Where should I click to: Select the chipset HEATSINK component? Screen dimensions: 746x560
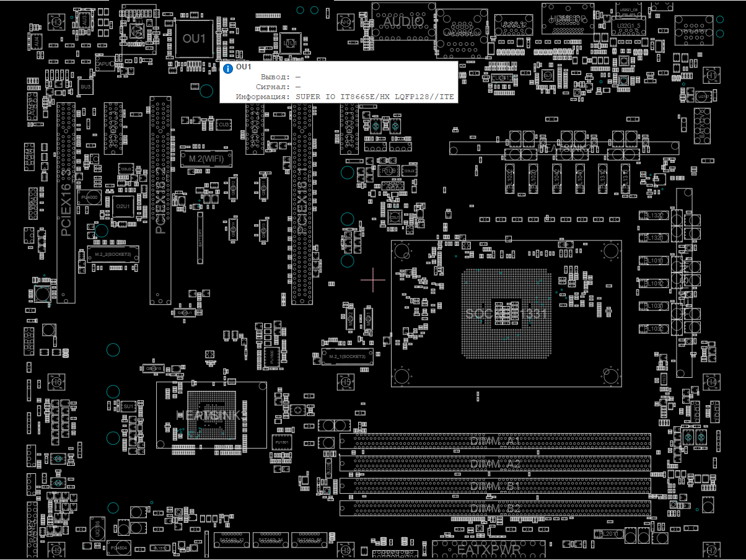tap(211, 414)
